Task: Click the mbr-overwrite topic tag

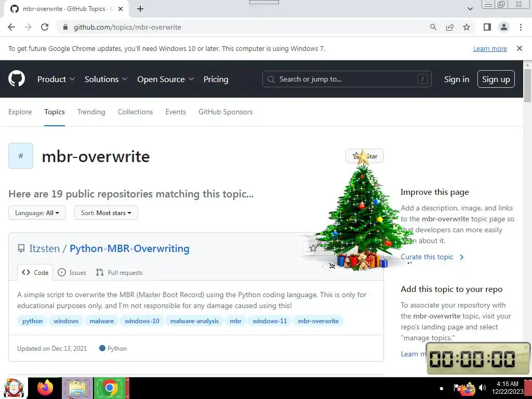Action: point(318,321)
